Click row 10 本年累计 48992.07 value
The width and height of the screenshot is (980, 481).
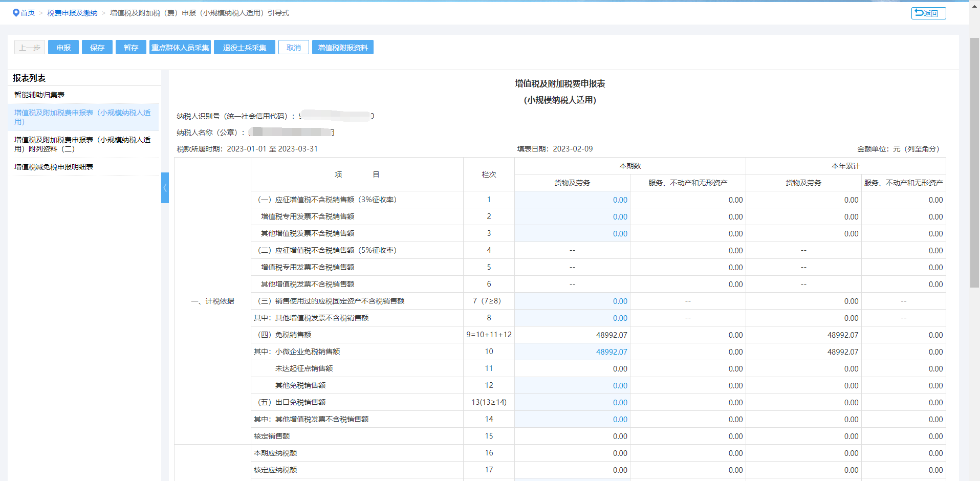(843, 352)
